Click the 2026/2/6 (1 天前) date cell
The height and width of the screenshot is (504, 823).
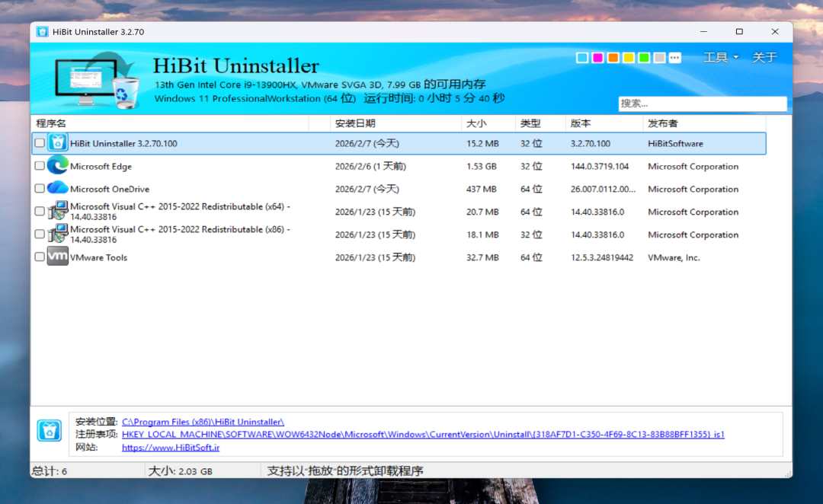(370, 166)
